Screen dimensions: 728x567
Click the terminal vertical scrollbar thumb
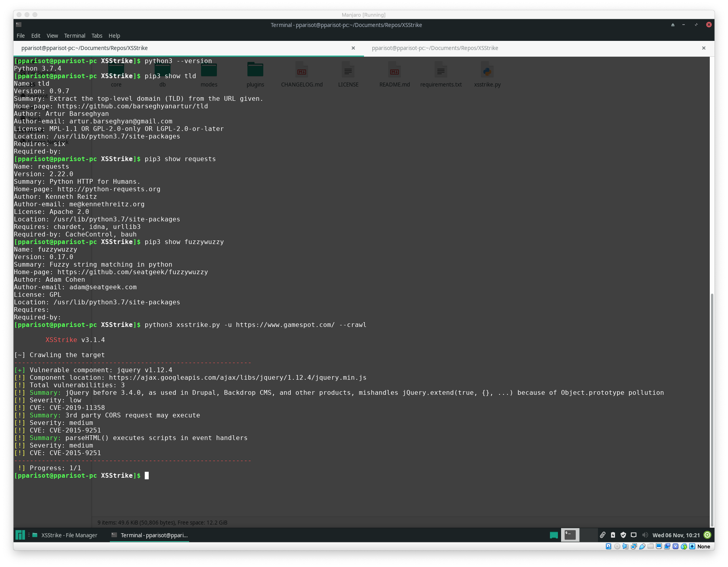712,410
